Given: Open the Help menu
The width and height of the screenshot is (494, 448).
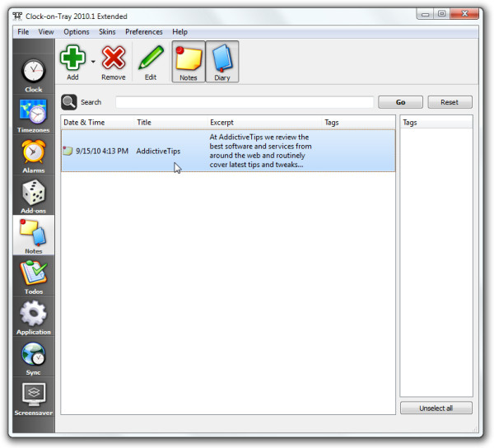Looking at the screenshot, I should [x=179, y=32].
